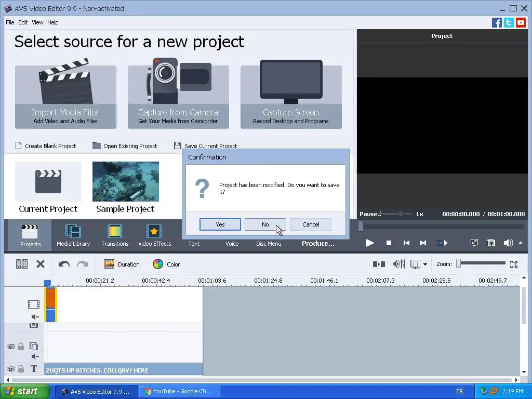Open the View menu
Image resolution: width=532 pixels, height=399 pixels.
37,22
